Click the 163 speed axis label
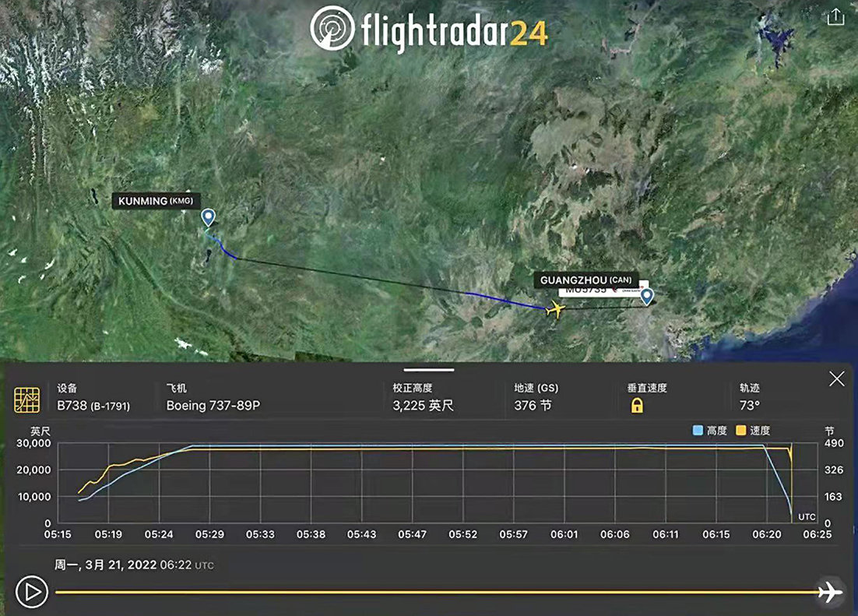This screenshot has width=858, height=616. click(833, 497)
